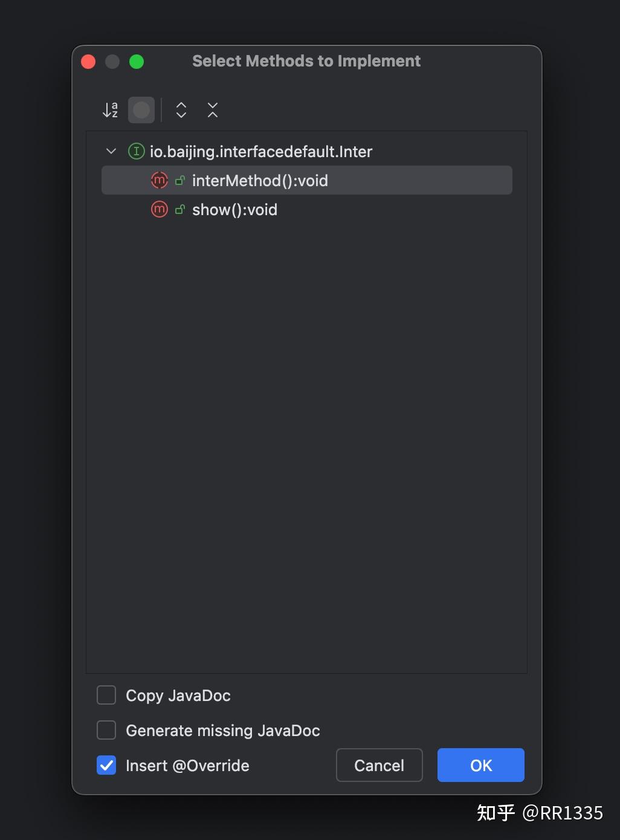
Task: Click the Insert @Override label text
Action: pos(187,765)
